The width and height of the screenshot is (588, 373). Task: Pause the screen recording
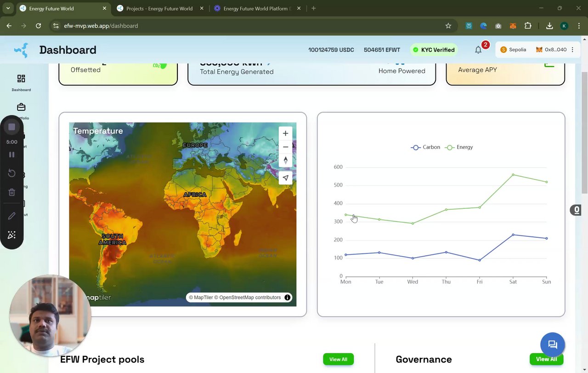tap(12, 155)
